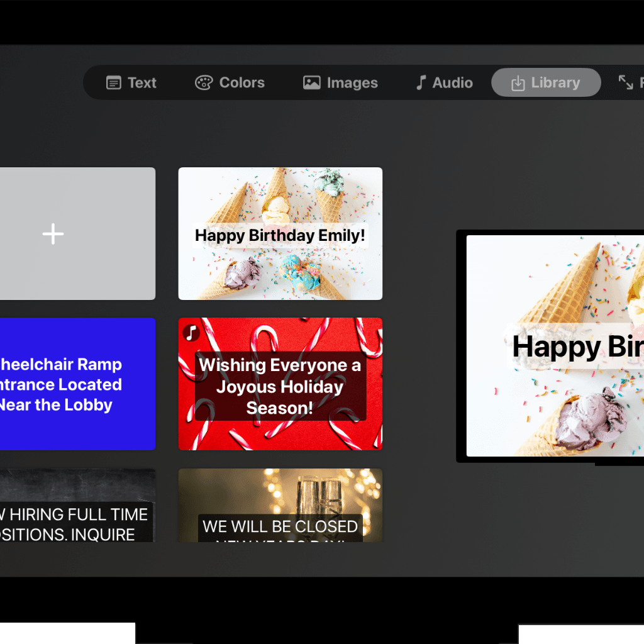Image resolution: width=644 pixels, height=644 pixels.
Task: Click the Images photo icon in the toolbar
Action: (310, 82)
